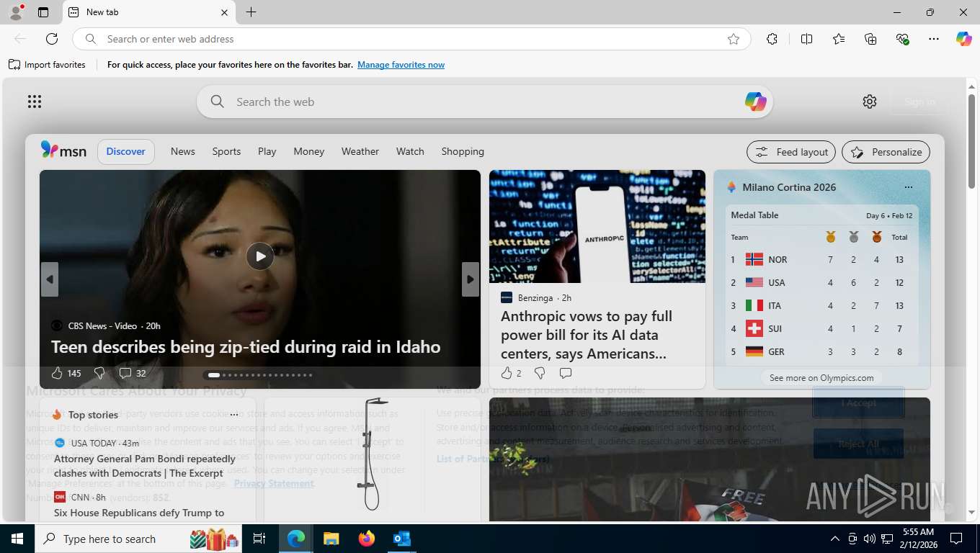
Task: Focus the Search the web box
Action: pyautogui.click(x=484, y=102)
